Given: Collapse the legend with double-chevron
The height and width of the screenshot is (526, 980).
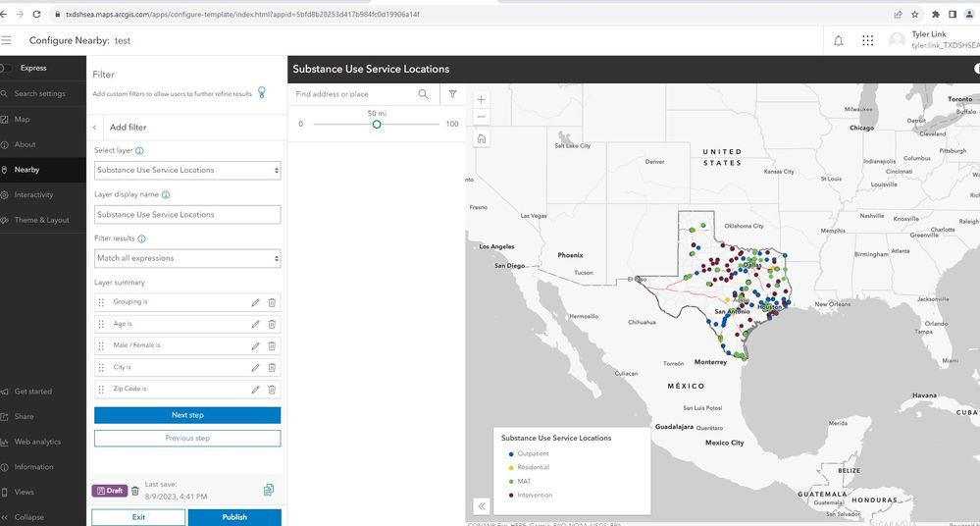Looking at the screenshot, I should coord(482,506).
